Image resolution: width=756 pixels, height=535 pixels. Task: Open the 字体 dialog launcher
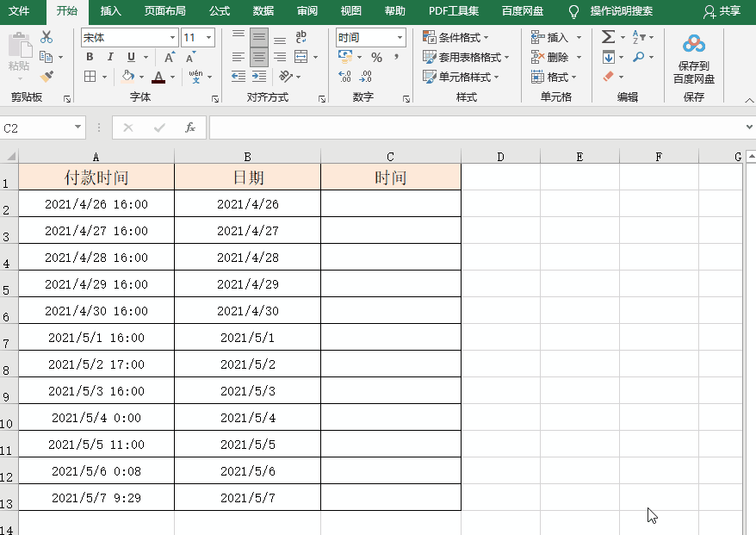tap(215, 98)
